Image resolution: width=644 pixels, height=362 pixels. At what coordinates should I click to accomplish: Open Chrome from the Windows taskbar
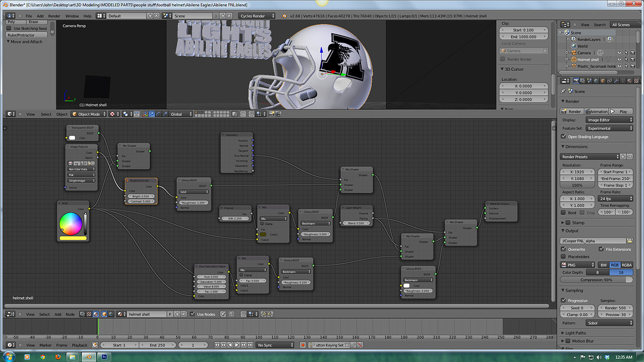coord(43,357)
